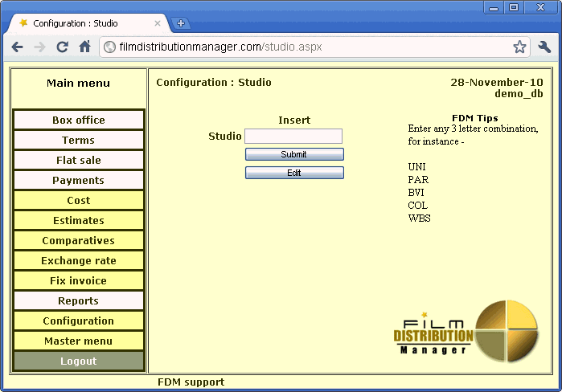The image size is (562, 392).
Task: Click the browser back arrow
Action: coord(17,47)
